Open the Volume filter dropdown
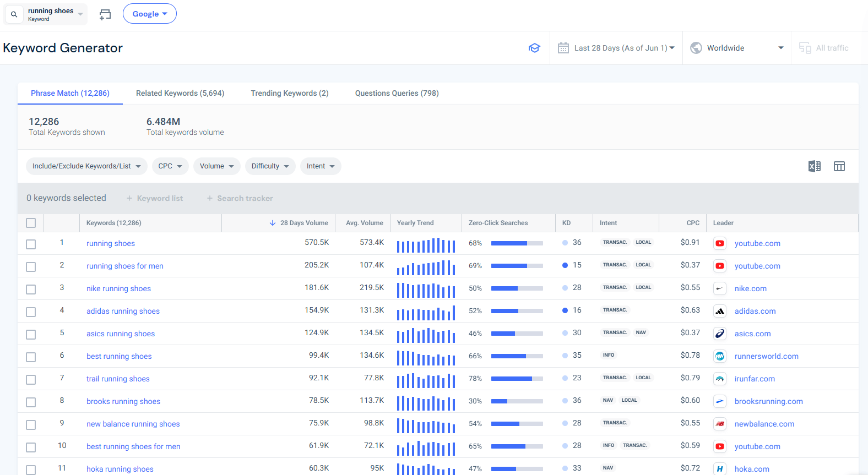This screenshot has height=475, width=868. click(x=217, y=166)
